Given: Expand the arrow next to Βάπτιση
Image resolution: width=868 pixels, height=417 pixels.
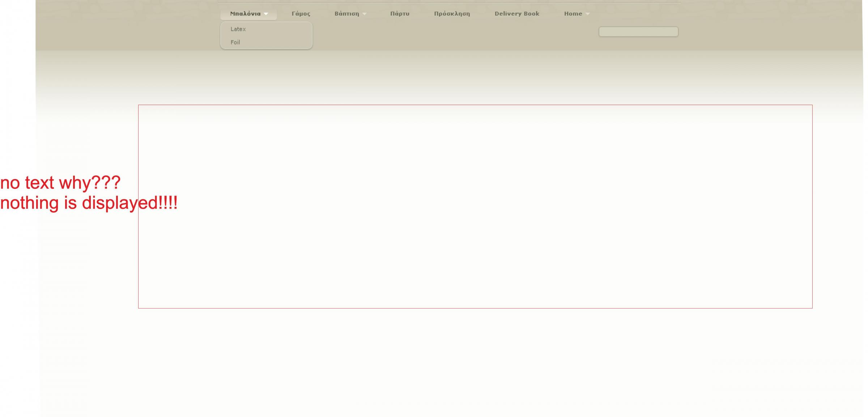Looking at the screenshot, I should (365, 14).
